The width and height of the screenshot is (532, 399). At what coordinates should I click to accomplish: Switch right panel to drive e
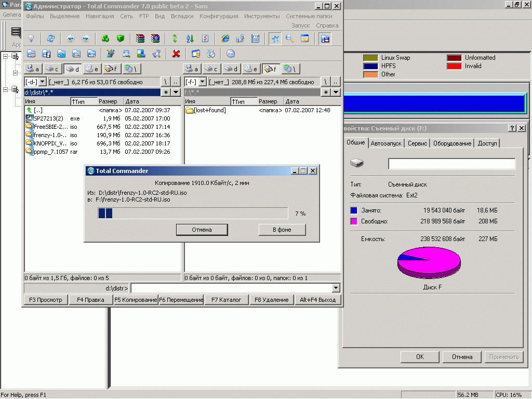coord(251,69)
